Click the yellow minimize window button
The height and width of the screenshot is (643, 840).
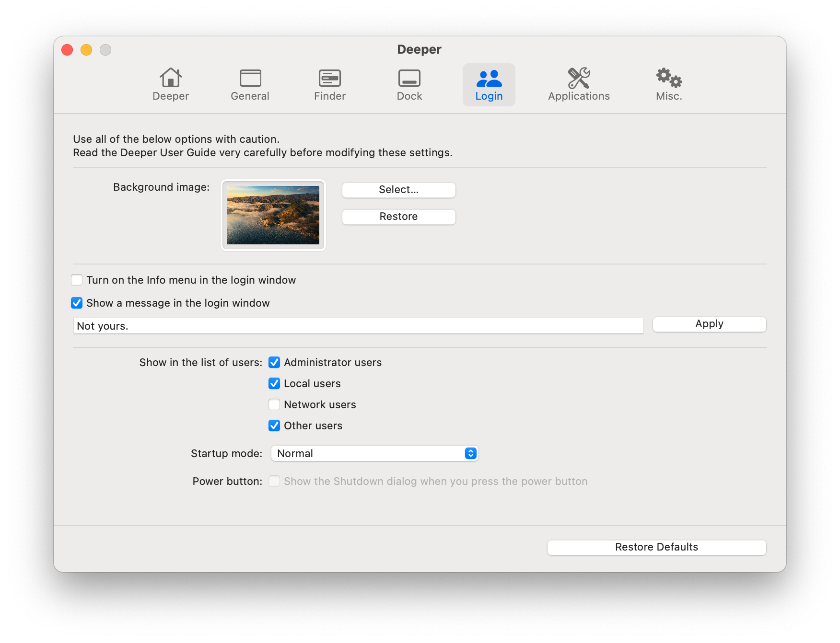pyautogui.click(x=86, y=50)
